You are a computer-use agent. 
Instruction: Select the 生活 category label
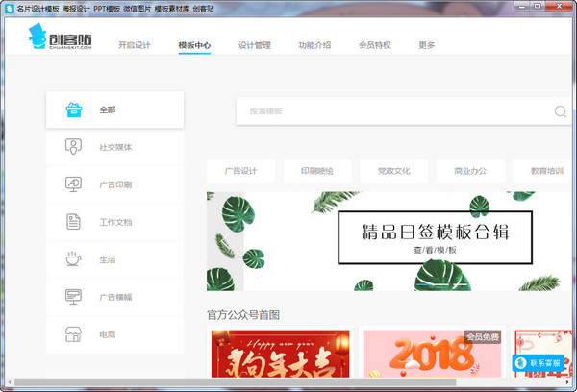pos(108,259)
